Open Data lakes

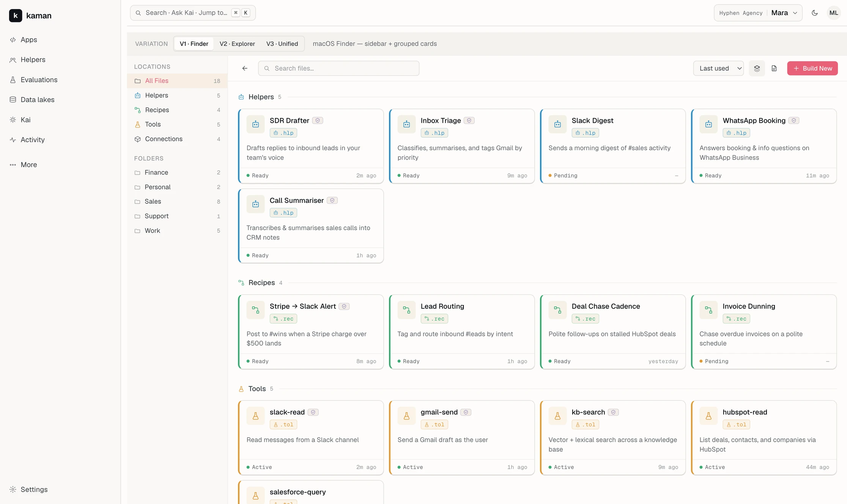32,100
